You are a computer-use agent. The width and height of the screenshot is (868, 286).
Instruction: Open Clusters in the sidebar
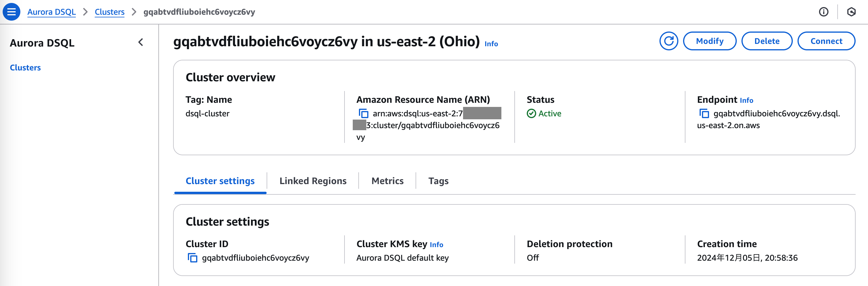(25, 68)
